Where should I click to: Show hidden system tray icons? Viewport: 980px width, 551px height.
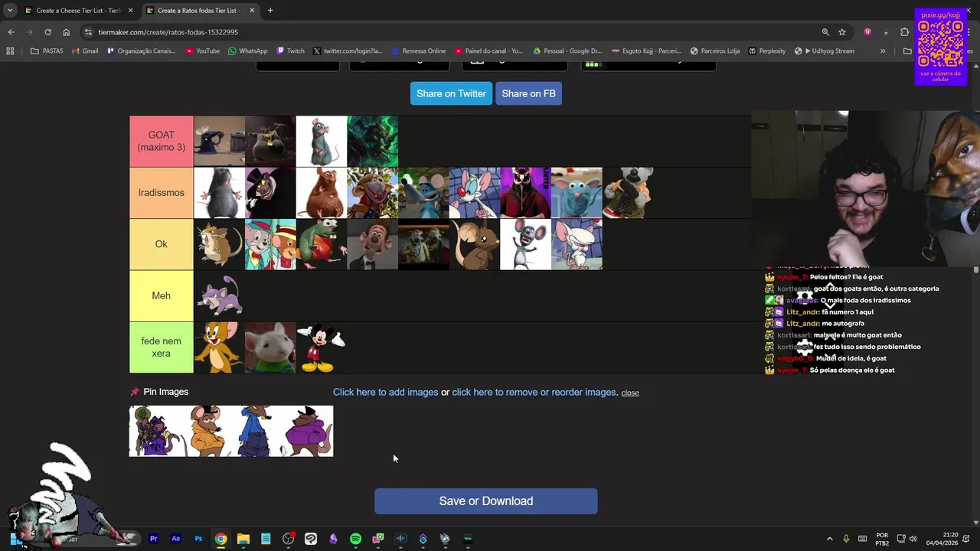(829, 539)
